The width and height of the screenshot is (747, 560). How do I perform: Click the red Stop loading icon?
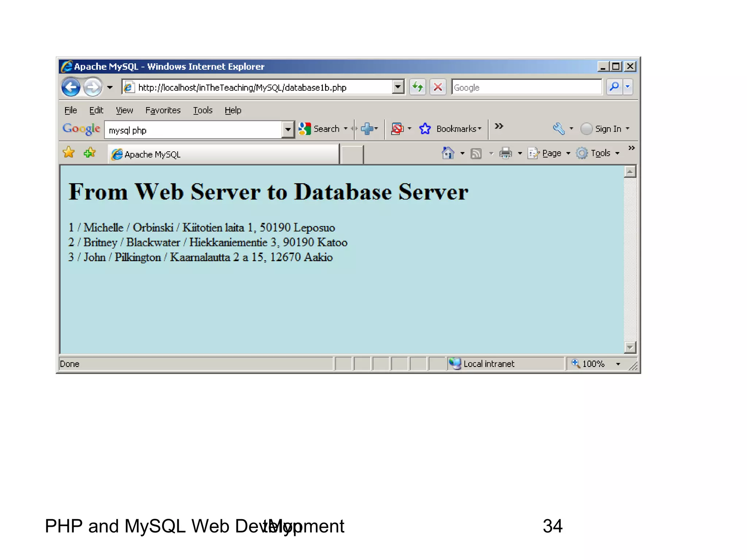click(x=438, y=87)
